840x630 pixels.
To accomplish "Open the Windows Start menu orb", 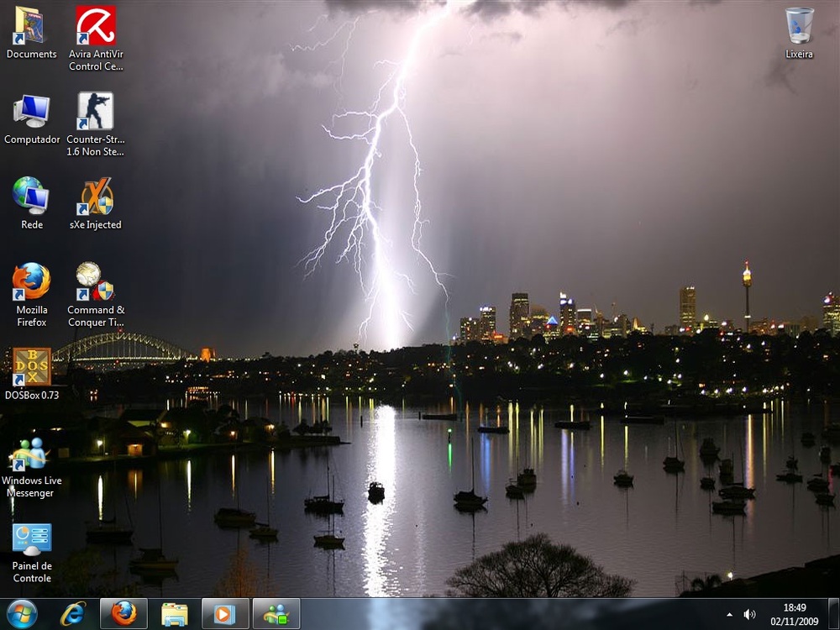I will click(x=22, y=614).
